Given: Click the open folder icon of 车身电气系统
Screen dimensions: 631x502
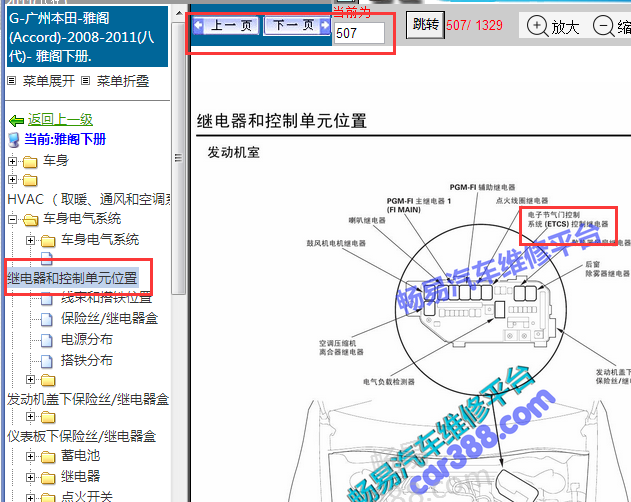Looking at the screenshot, I should [x=30, y=220].
